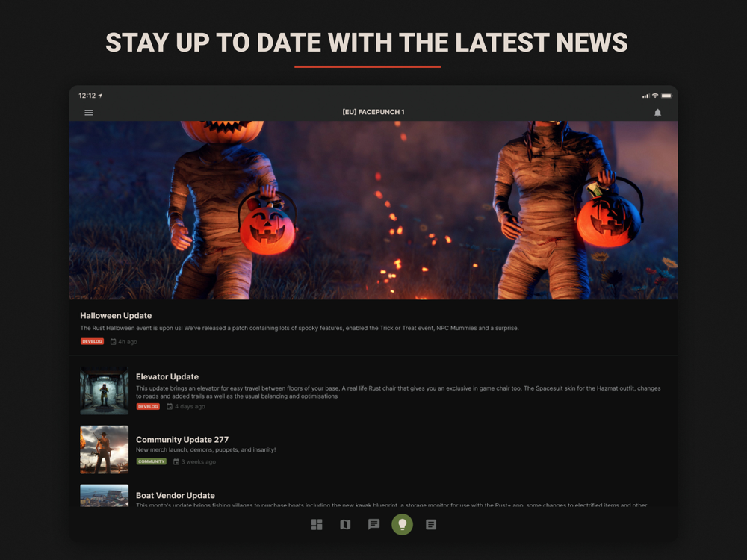The image size is (747, 560).
Task: Open the Elevator Update article
Action: (167, 376)
